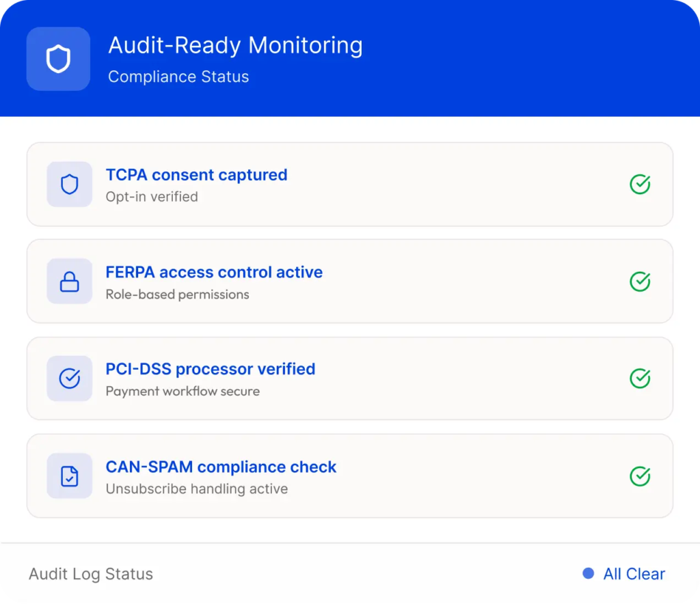The width and height of the screenshot is (700, 604).
Task: Select PCI-DSS processor verified heading
Action: (x=210, y=370)
